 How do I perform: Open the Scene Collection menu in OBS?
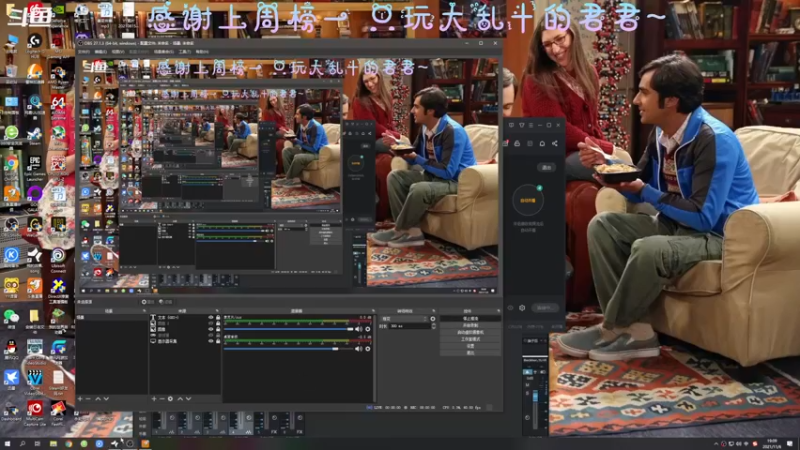[x=163, y=52]
